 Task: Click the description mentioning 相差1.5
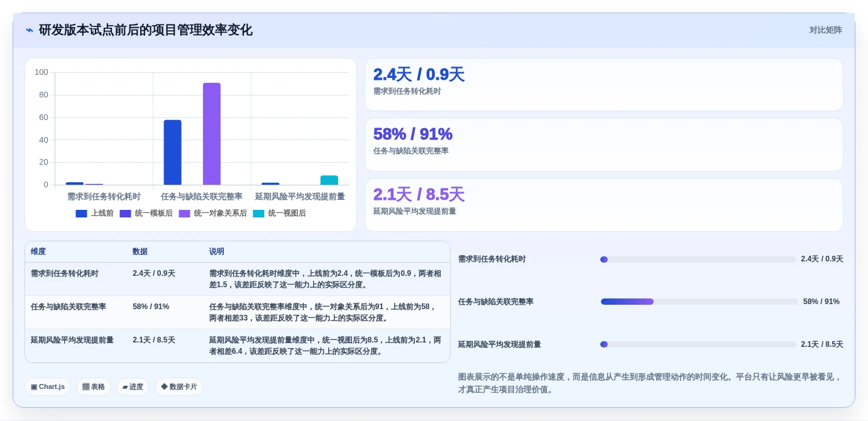point(326,279)
